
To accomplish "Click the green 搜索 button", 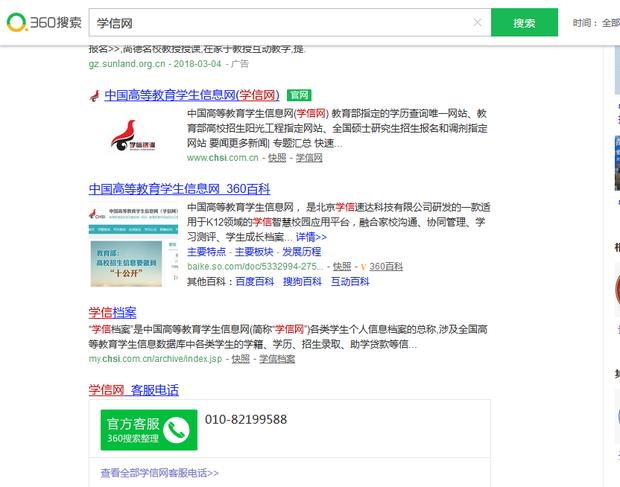I will (524, 23).
